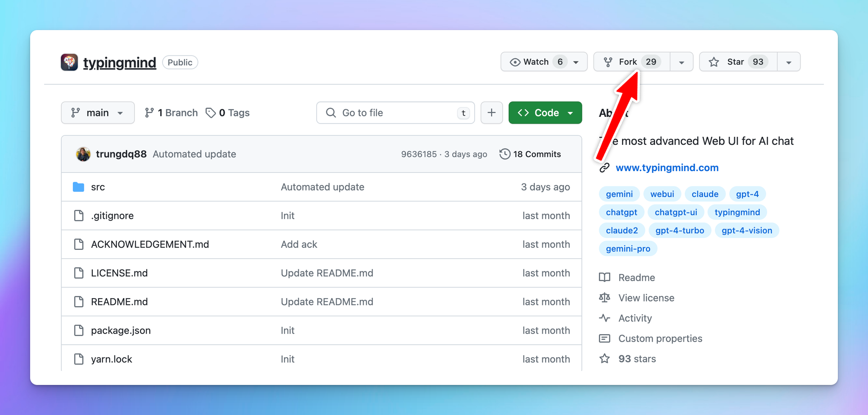Open the Readme link in About
The image size is (868, 415).
(x=637, y=277)
